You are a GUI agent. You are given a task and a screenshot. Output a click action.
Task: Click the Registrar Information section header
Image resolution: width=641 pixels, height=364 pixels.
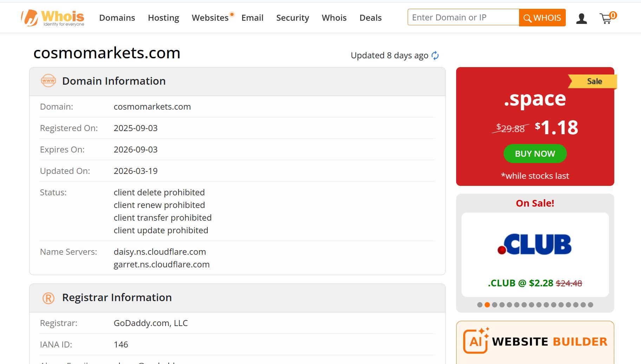[237, 298]
